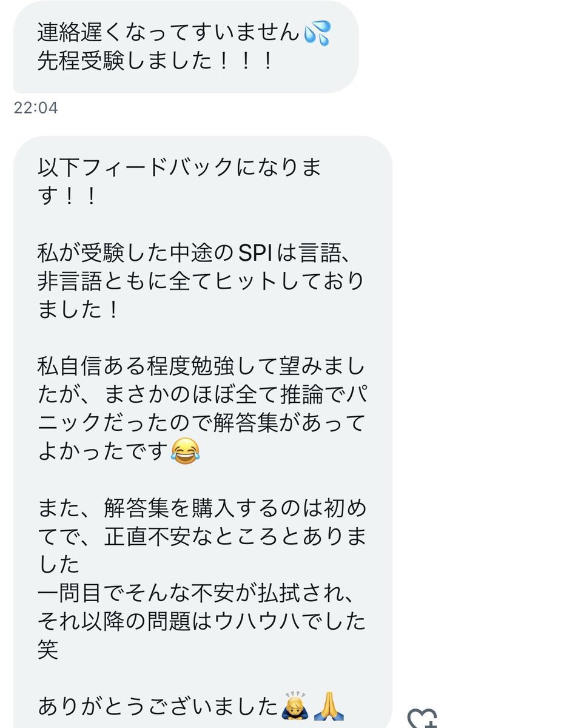Click the ニックだったので解答集があって line
This screenshot has width=578, height=728.
201,423
